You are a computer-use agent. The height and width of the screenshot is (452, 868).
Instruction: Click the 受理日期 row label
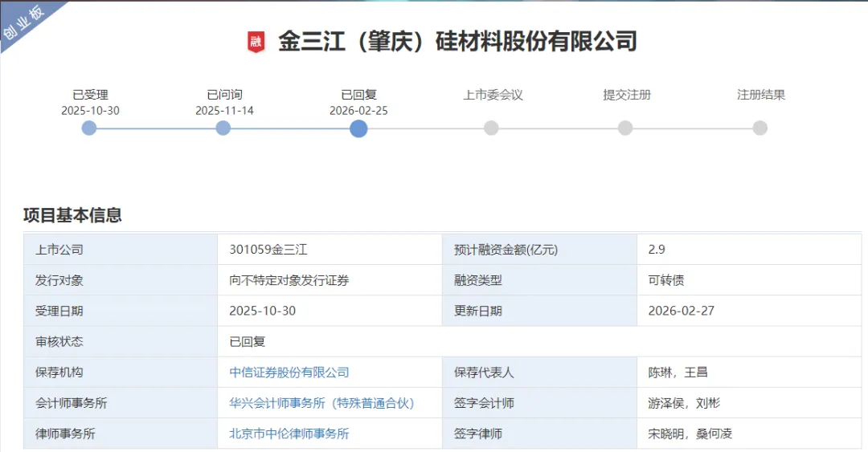(59, 311)
